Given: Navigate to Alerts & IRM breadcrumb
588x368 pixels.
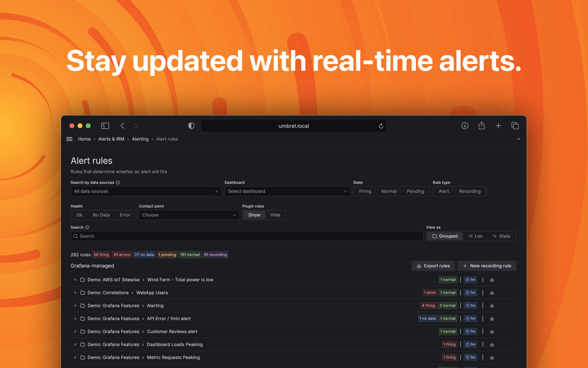Looking at the screenshot, I should (x=111, y=139).
